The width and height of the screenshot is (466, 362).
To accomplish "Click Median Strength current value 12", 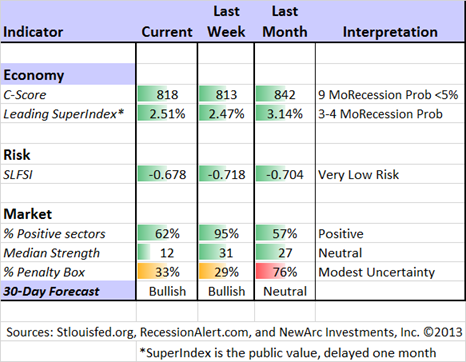I will coord(167,253).
